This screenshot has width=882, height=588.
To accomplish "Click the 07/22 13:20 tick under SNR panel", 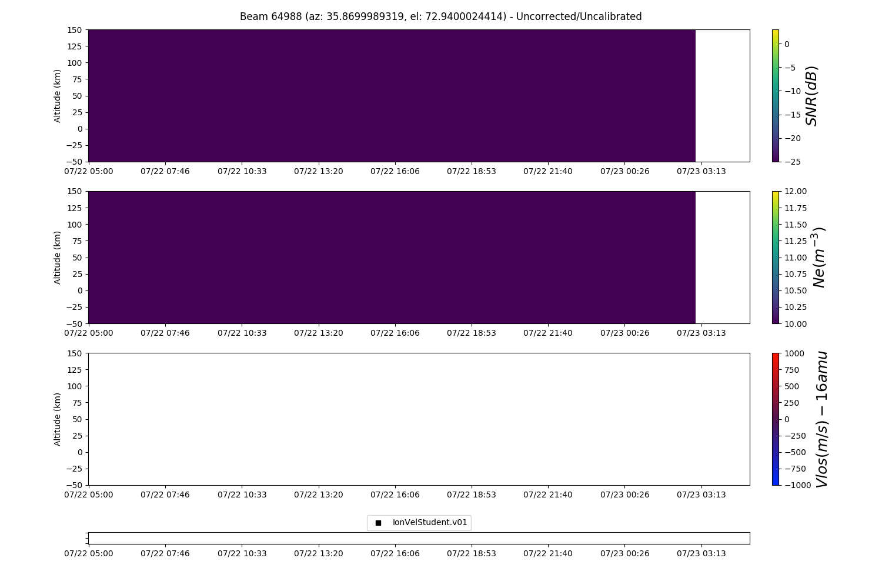I will click(319, 171).
